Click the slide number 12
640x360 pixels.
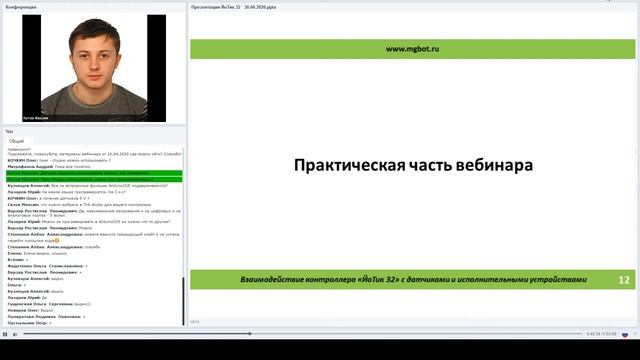click(624, 280)
